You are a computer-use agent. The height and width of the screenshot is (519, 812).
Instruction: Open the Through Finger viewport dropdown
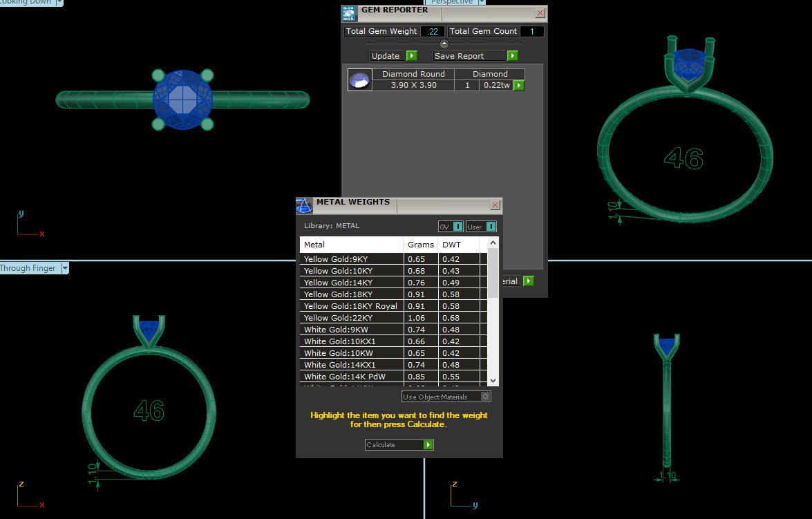(x=65, y=268)
